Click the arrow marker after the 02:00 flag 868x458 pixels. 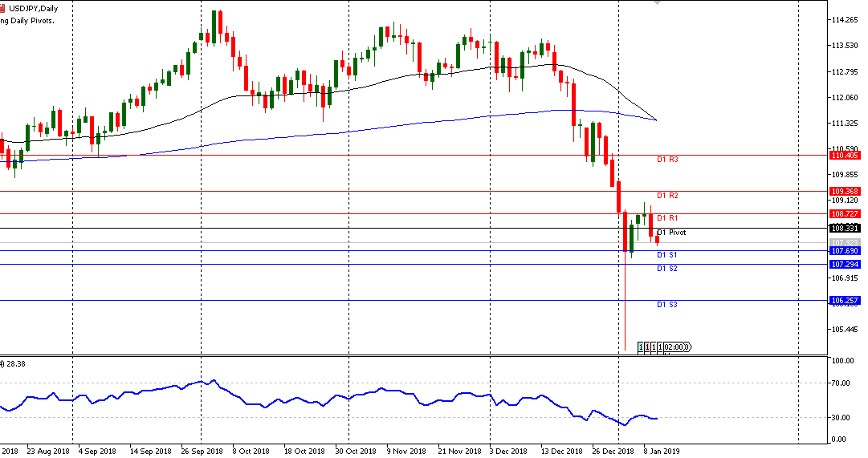tap(688, 347)
